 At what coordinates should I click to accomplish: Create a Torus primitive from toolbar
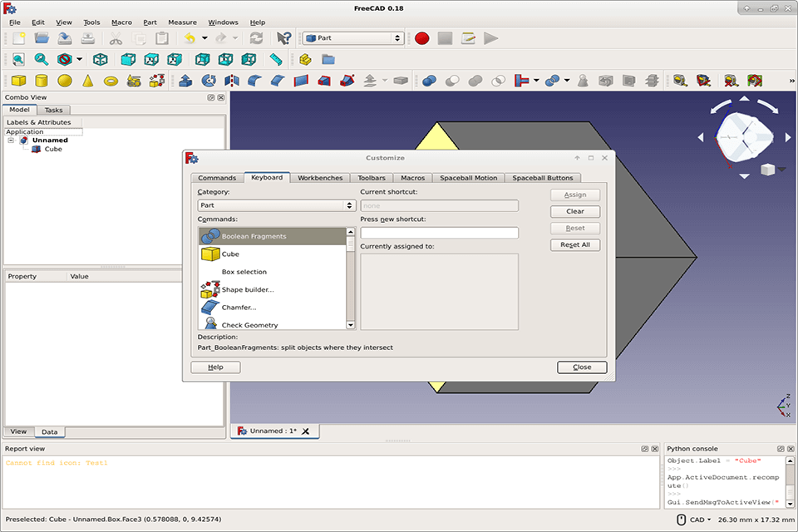click(111, 81)
